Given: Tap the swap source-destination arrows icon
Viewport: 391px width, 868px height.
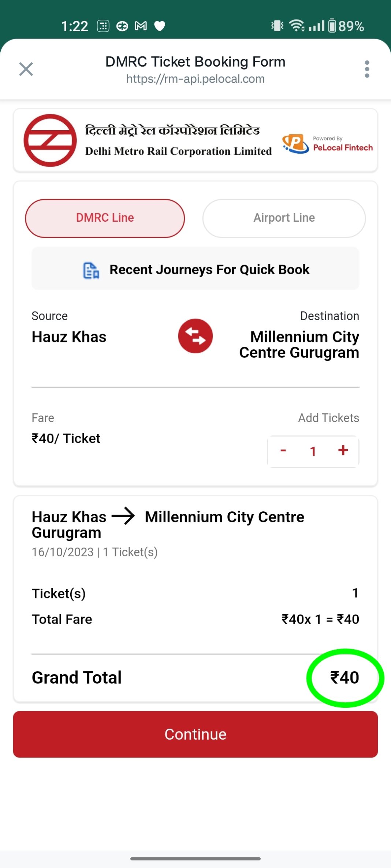Looking at the screenshot, I should pos(195,337).
